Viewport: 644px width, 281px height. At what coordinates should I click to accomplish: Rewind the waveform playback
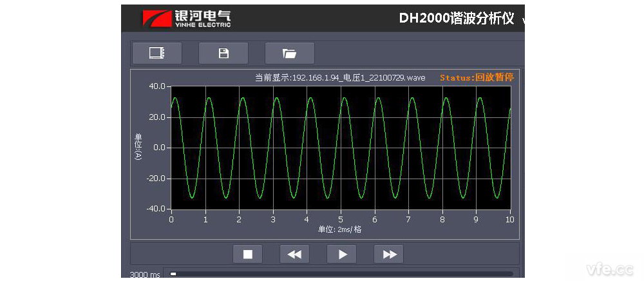(294, 254)
